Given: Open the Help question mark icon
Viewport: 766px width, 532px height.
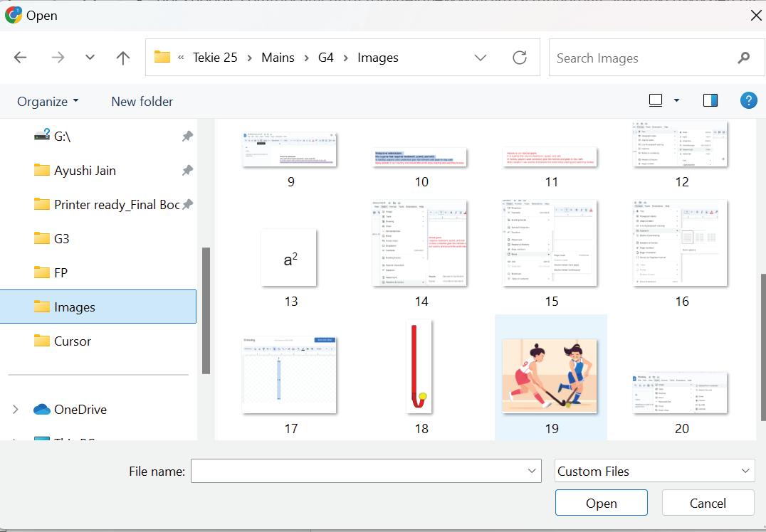Looking at the screenshot, I should click(748, 100).
